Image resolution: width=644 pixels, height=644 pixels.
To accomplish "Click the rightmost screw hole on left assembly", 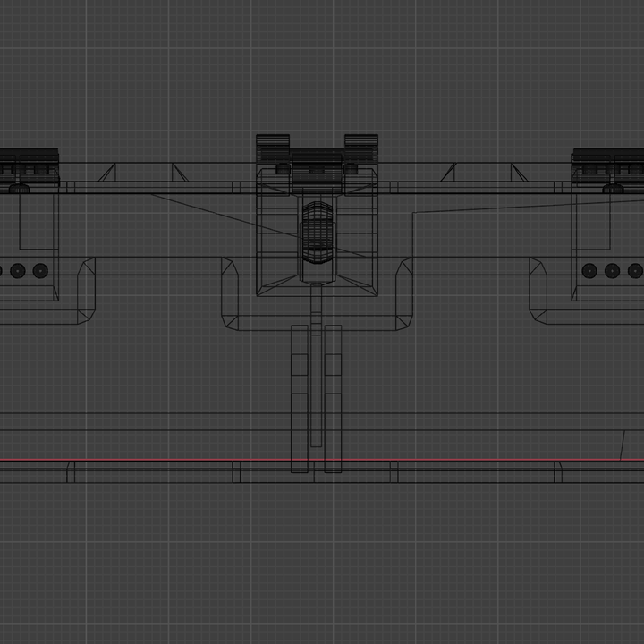I will pyautogui.click(x=39, y=270).
